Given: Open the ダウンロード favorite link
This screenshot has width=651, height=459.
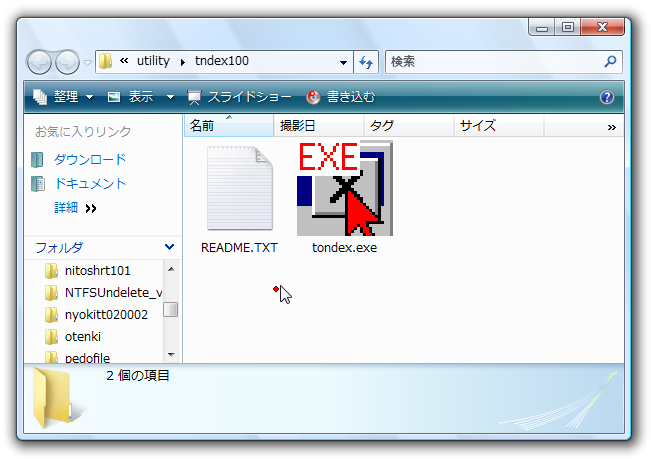Looking at the screenshot, I should [x=90, y=159].
